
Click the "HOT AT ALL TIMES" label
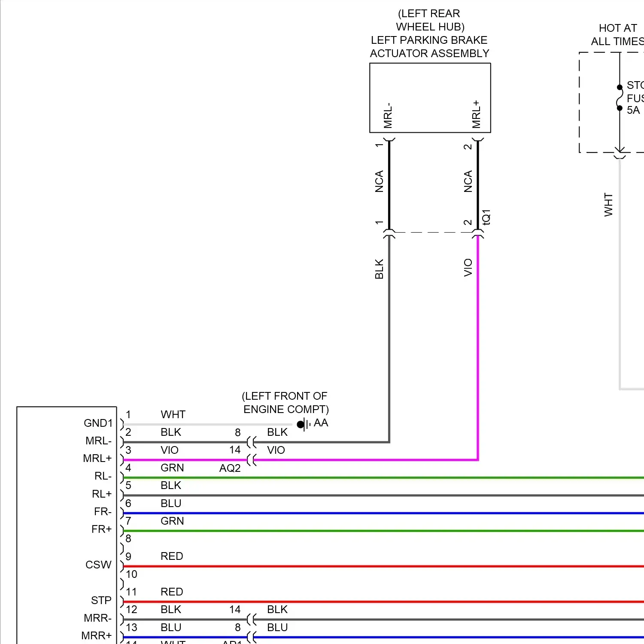(x=618, y=35)
